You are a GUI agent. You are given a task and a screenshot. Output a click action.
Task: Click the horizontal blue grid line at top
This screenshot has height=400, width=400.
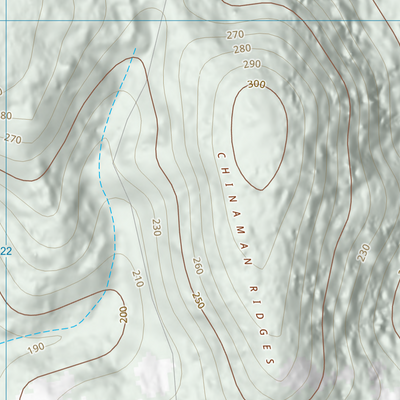point(200,20)
